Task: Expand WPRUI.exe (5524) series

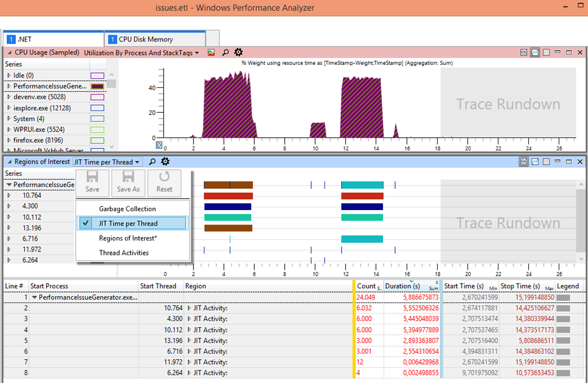Action: (x=9, y=129)
